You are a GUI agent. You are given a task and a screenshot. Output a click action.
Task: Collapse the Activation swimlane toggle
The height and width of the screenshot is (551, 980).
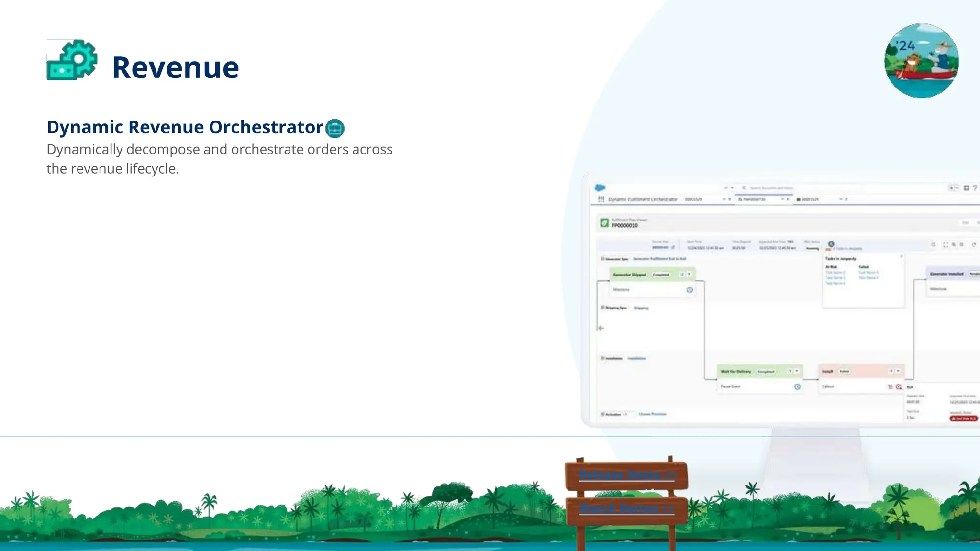coord(602,414)
